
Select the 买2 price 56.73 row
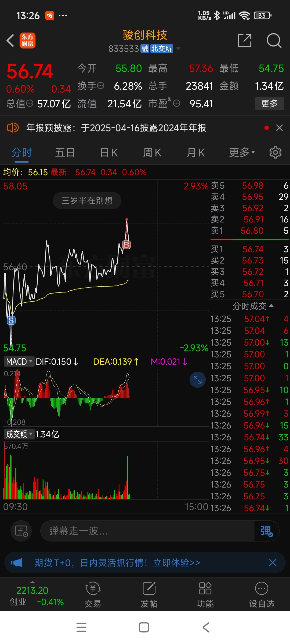249,260
